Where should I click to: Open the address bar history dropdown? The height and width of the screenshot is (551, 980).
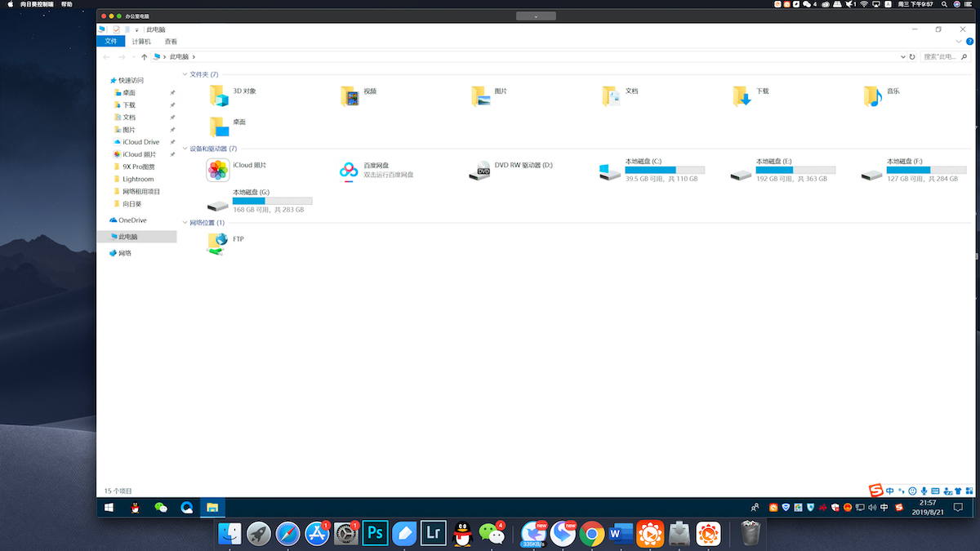pos(902,57)
